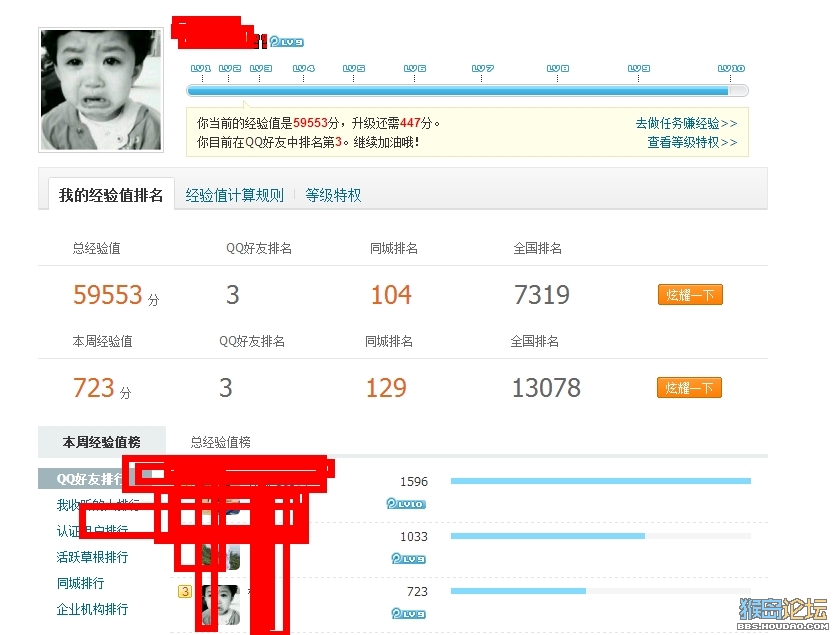Click the 723 score bar
Viewport: 834px width, 635px height.
point(601,591)
